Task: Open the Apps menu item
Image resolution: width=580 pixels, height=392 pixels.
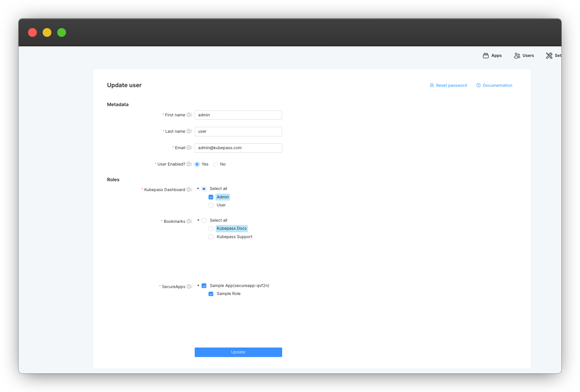Action: (x=492, y=55)
